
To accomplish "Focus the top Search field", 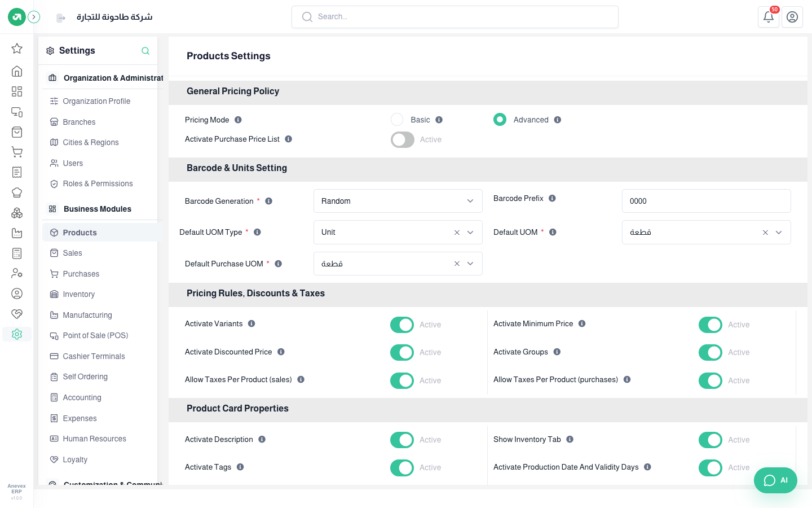I will pos(455,17).
